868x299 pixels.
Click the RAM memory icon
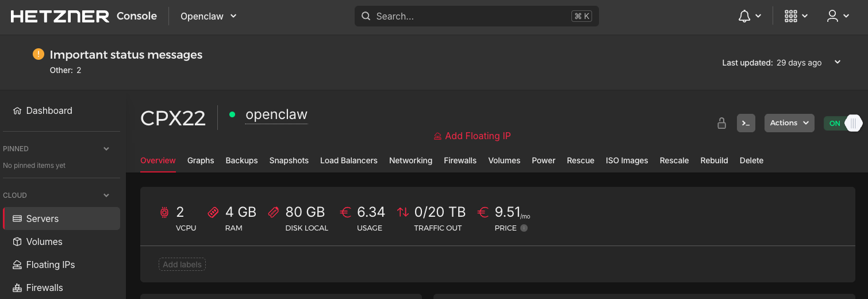click(x=213, y=212)
